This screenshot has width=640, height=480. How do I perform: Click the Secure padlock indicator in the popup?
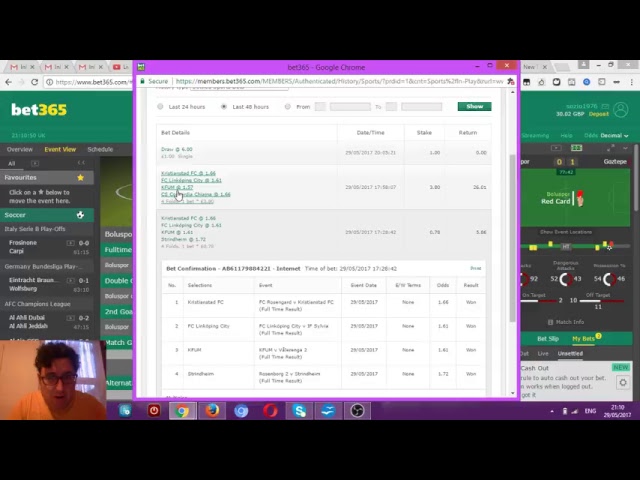(x=154, y=81)
